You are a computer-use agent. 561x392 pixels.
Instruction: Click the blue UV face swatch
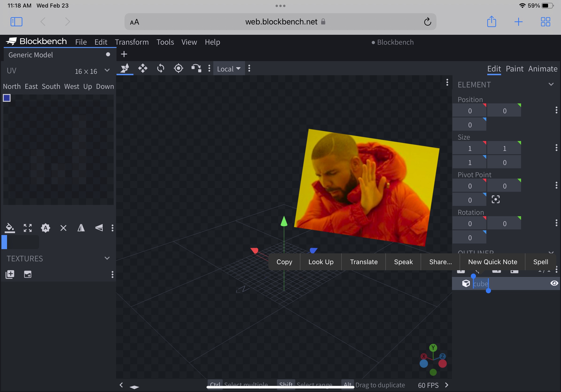7,98
